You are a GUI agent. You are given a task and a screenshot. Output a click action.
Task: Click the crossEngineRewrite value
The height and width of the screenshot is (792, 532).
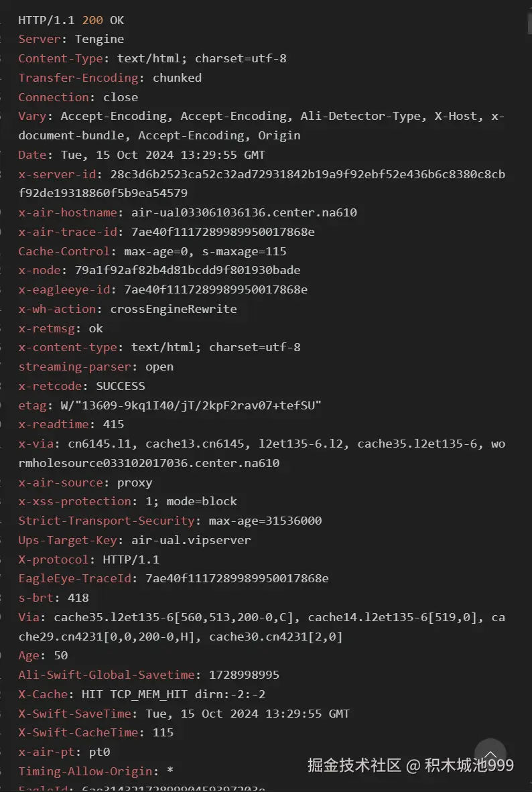pyautogui.click(x=174, y=309)
